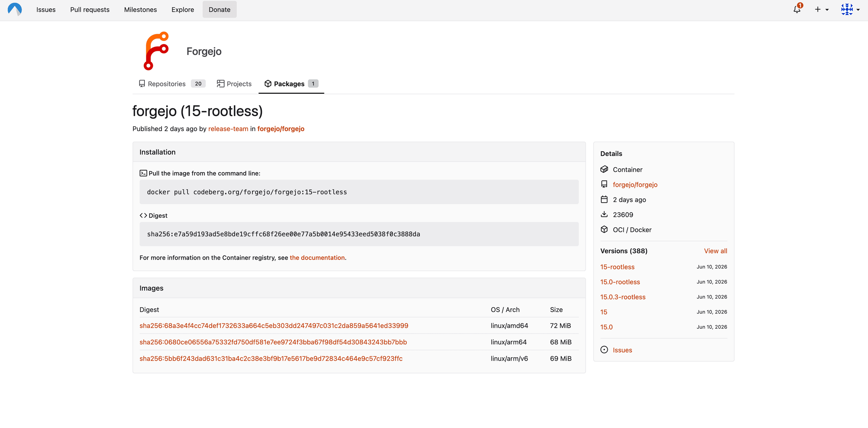Open Pull requests in top navigation
The image size is (868, 428).
pyautogui.click(x=90, y=10)
